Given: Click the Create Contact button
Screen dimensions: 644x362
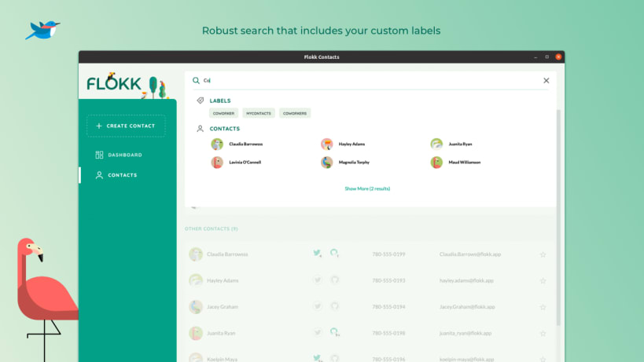Looking at the screenshot, I should click(x=126, y=126).
